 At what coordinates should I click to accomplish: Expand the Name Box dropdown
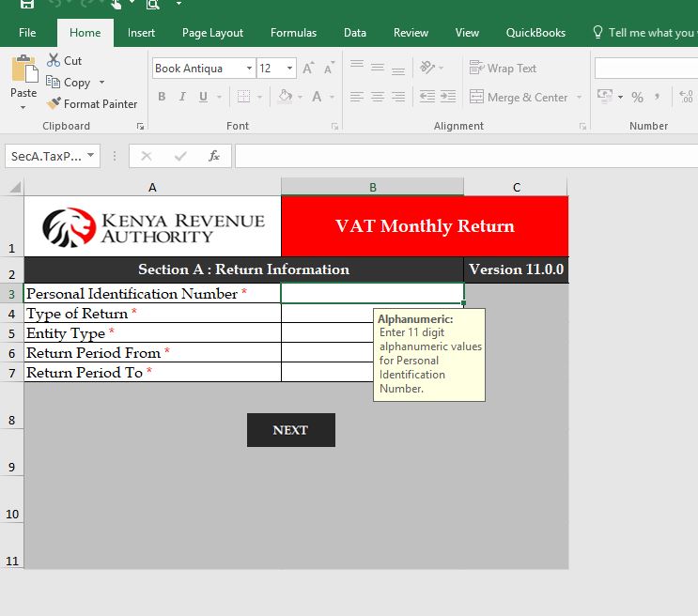tap(91, 156)
